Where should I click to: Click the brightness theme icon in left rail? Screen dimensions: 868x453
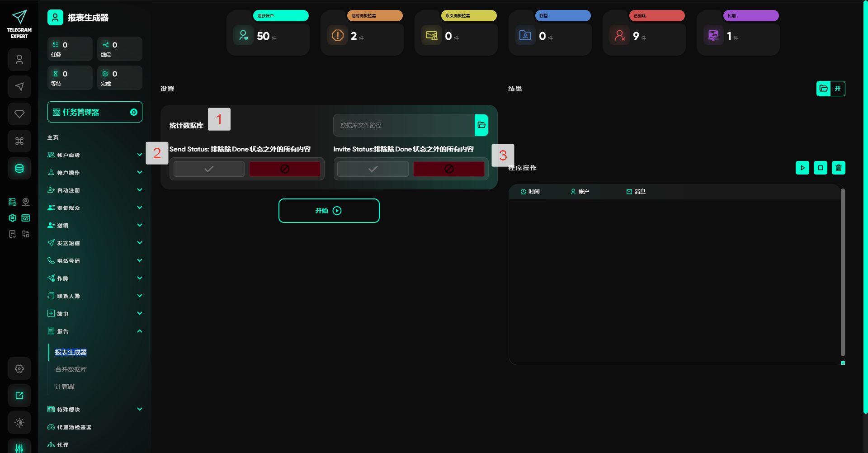coord(19,423)
